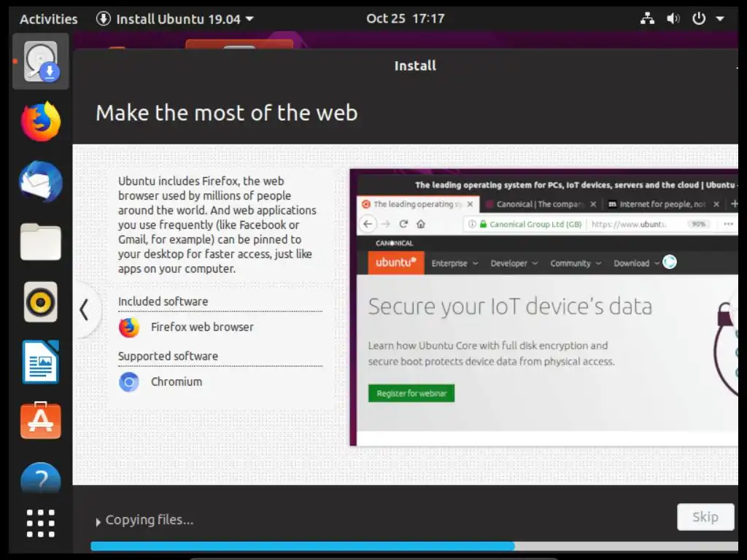Click the browser back arrow button
This screenshot has height=560, width=747.
(x=368, y=224)
